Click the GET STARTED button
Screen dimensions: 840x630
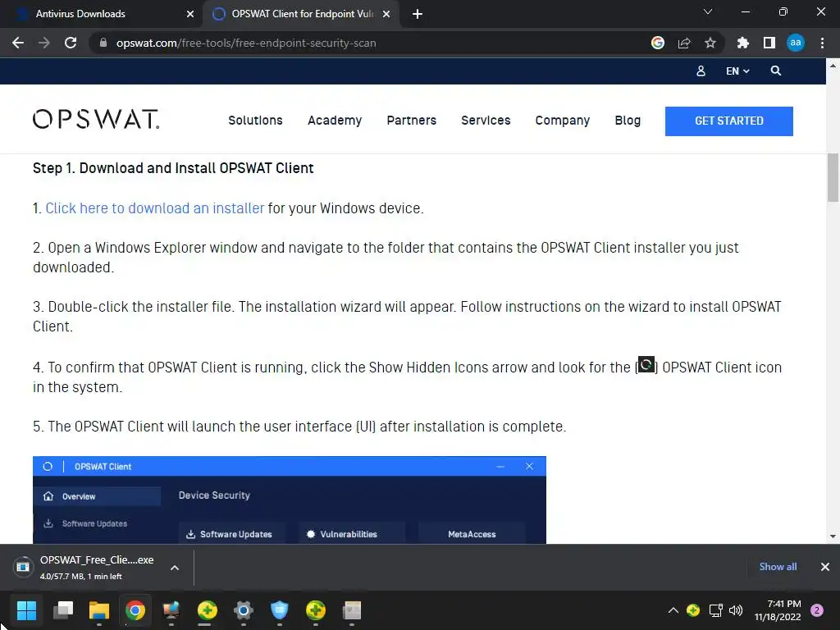coord(728,121)
